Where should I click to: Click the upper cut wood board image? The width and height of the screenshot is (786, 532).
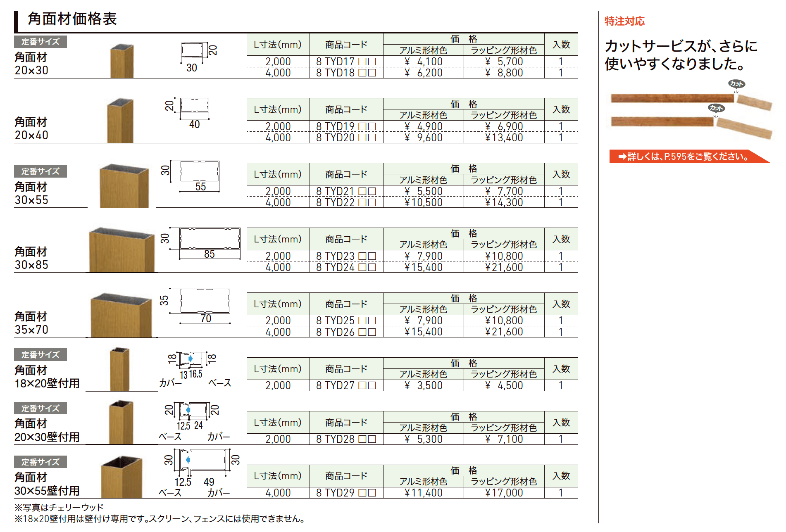click(x=691, y=101)
